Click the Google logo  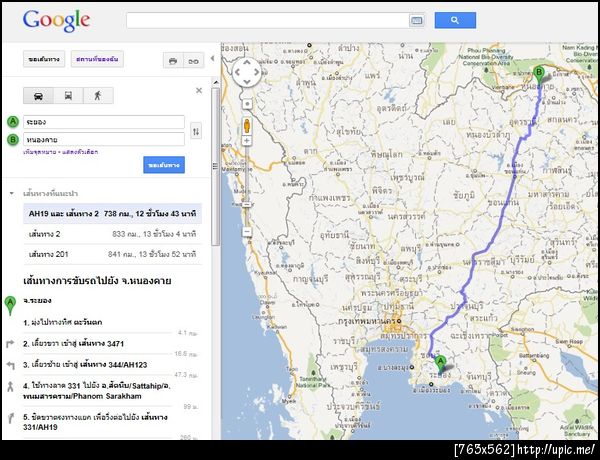click(x=56, y=21)
